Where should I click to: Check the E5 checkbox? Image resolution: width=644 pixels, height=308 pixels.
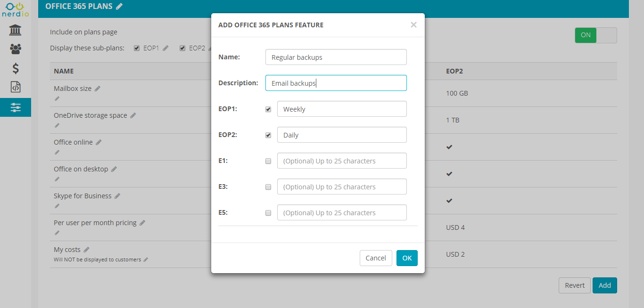tap(268, 213)
